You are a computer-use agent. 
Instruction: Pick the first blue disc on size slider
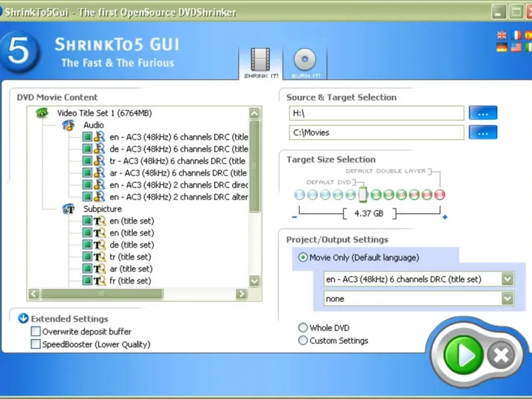(300, 194)
